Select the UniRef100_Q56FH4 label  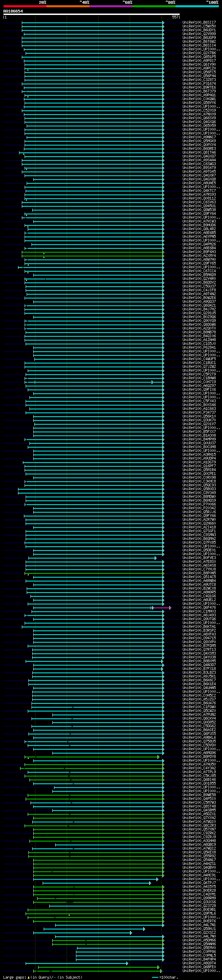click(x=199, y=76)
